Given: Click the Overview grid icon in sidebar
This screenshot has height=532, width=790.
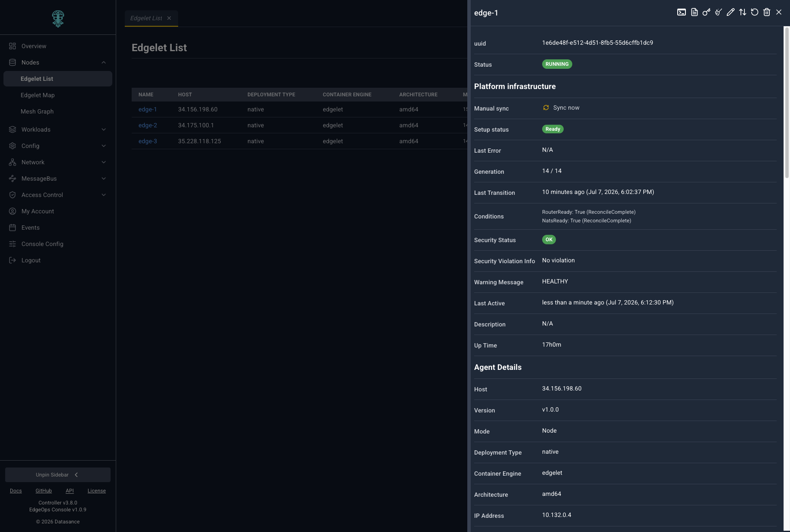Looking at the screenshot, I should [12, 46].
